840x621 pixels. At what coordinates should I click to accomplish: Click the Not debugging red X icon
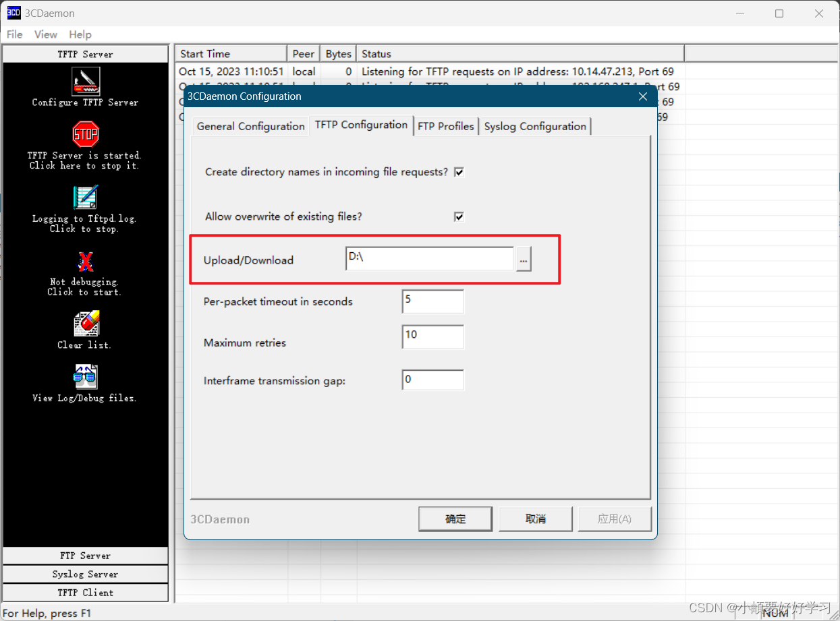(x=86, y=261)
